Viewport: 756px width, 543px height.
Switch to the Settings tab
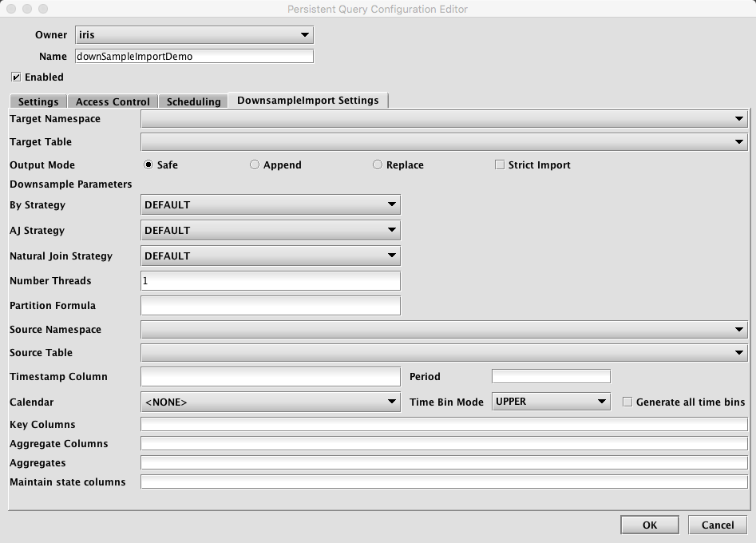point(38,101)
